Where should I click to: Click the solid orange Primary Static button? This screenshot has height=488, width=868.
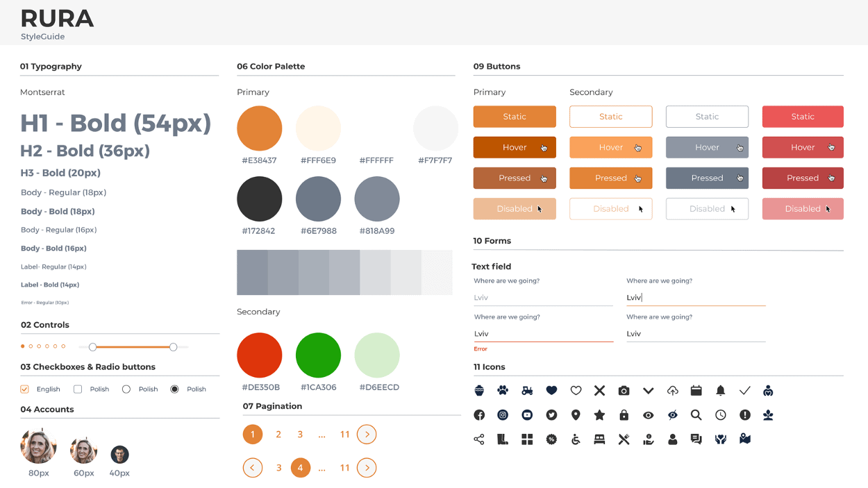point(515,117)
